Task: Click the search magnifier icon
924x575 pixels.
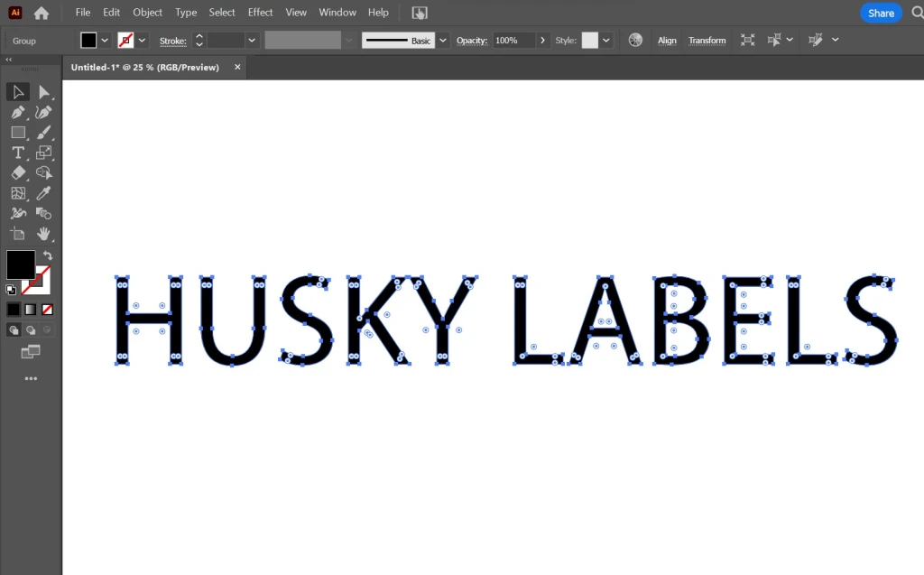Action: click(917, 13)
